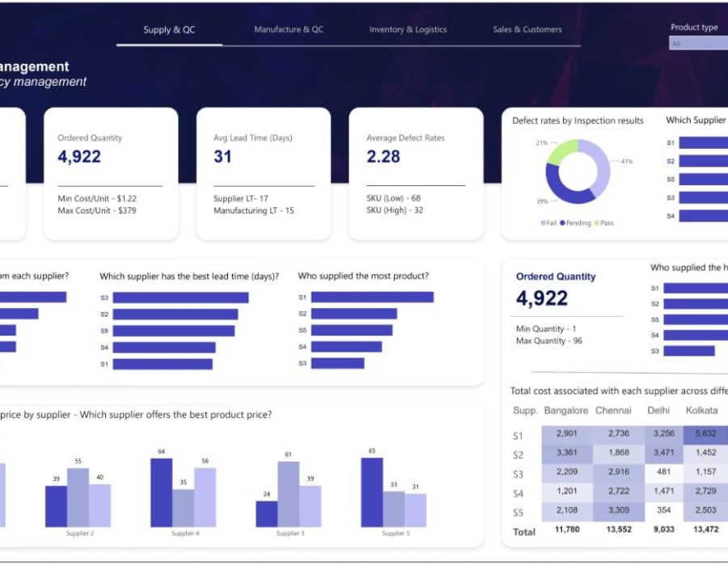Click the Chennai column header in cost table
728x566 pixels.
click(x=613, y=411)
